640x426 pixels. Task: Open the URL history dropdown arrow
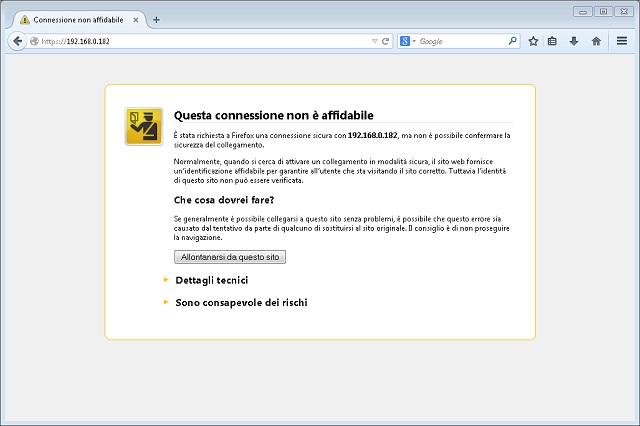(374, 41)
